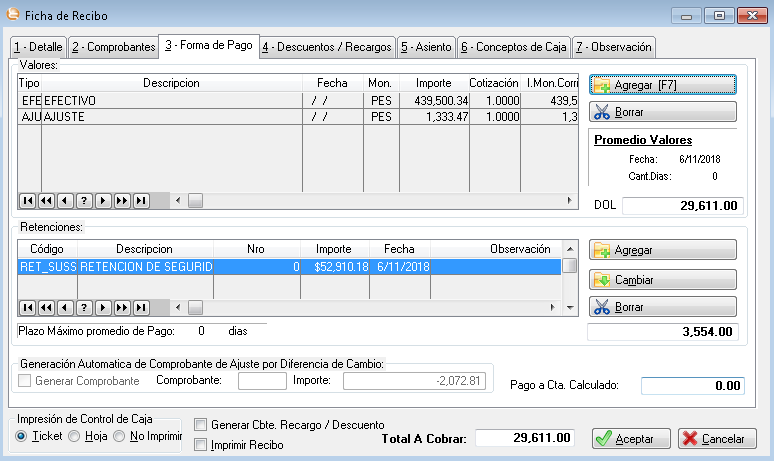774x461 pixels.
Task: Select the Hoja print option
Action: (75, 436)
